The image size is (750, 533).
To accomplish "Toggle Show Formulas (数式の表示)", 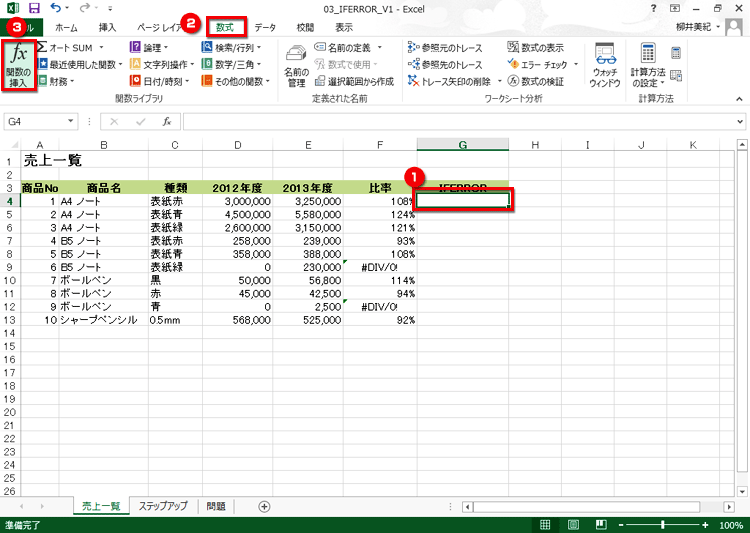I will [x=536, y=47].
